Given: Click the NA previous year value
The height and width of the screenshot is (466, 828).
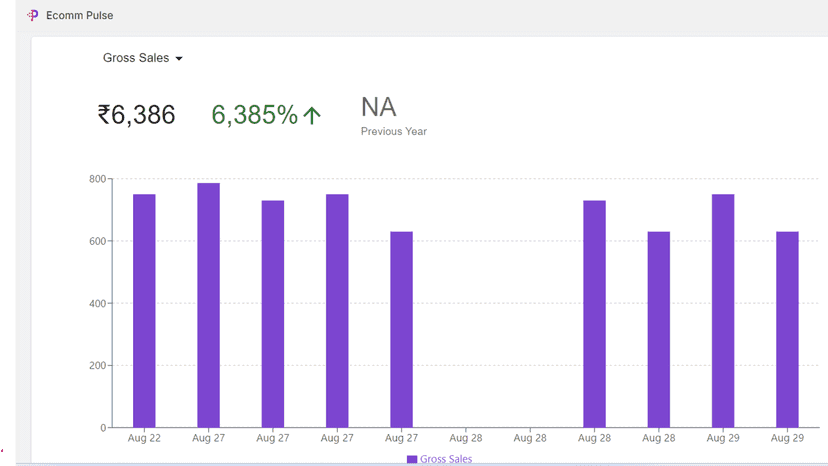Looking at the screenshot, I should click(379, 107).
